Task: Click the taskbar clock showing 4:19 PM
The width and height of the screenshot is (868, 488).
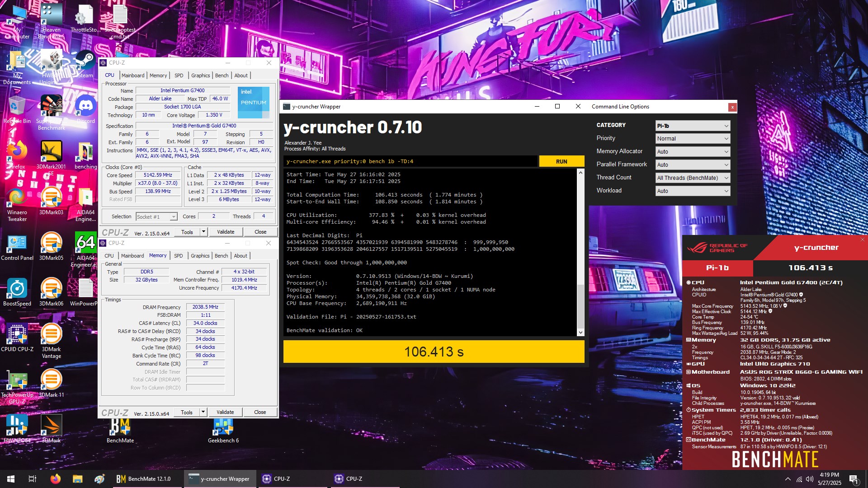Action: [829, 479]
